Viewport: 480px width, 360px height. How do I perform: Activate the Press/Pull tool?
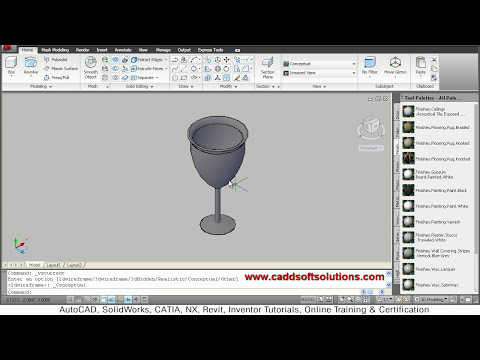pyautogui.click(x=56, y=77)
